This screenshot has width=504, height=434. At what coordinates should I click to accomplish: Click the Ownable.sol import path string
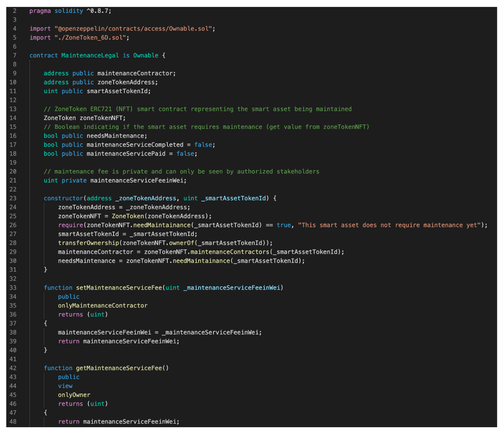coord(133,29)
